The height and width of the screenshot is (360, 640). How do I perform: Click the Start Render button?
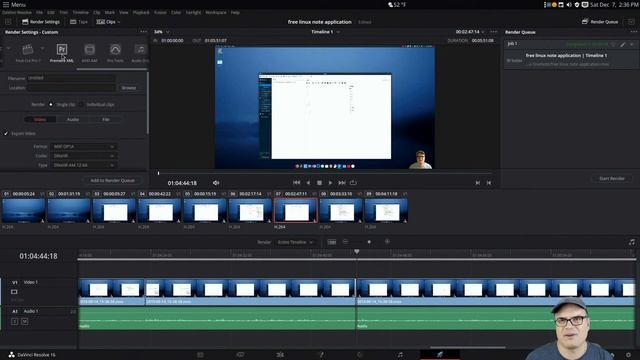611,178
